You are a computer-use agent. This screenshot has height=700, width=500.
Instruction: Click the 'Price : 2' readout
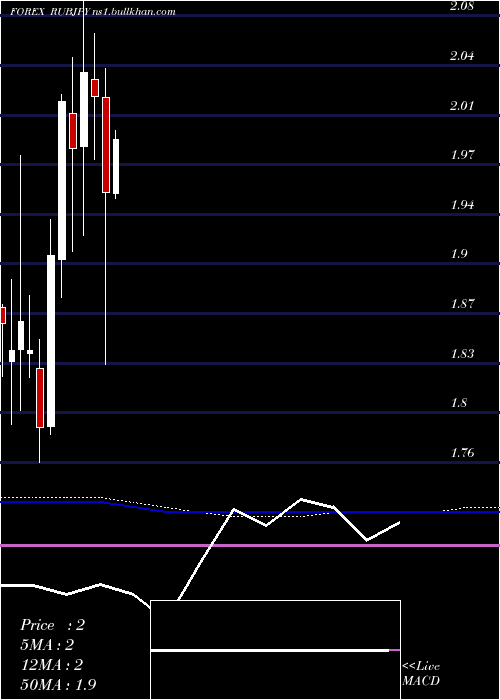pyautogui.click(x=52, y=625)
